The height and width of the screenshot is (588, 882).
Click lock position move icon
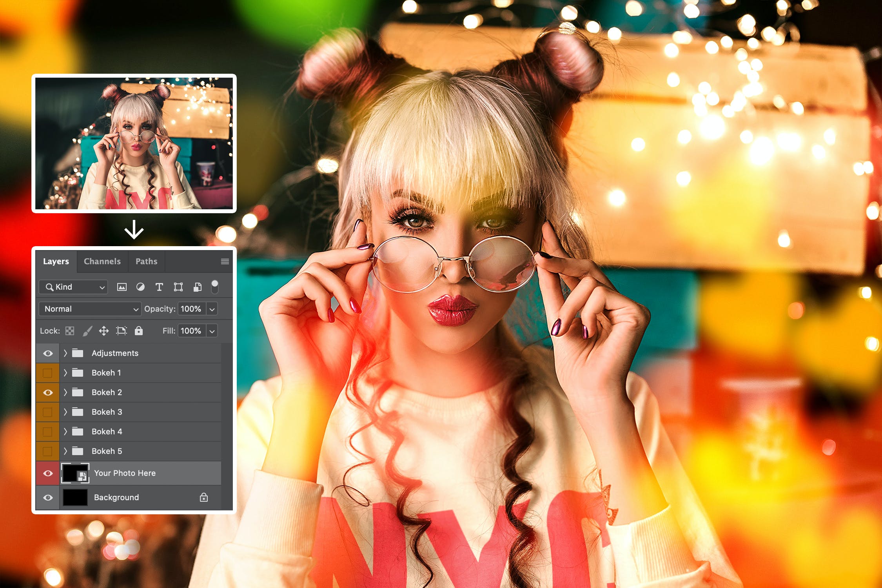104,331
